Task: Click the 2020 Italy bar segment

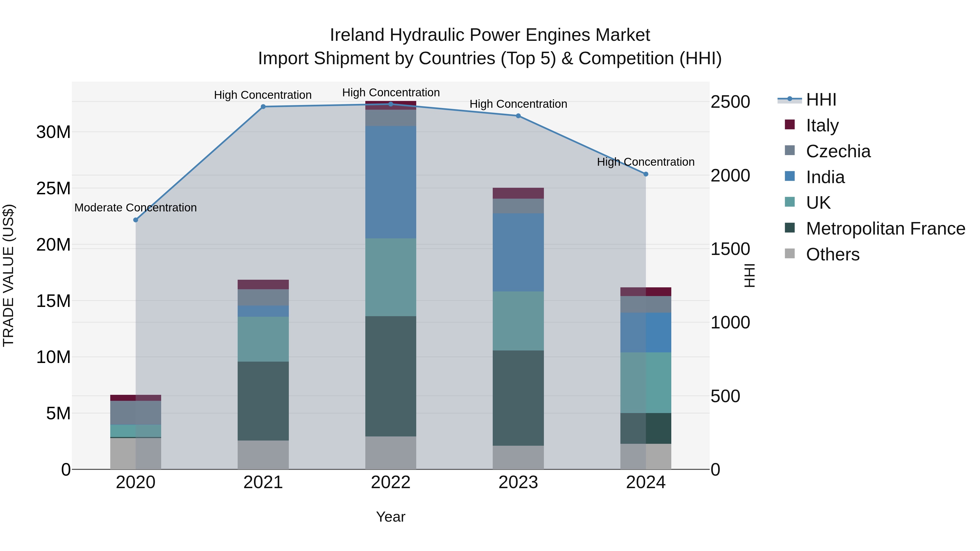Action: (136, 398)
